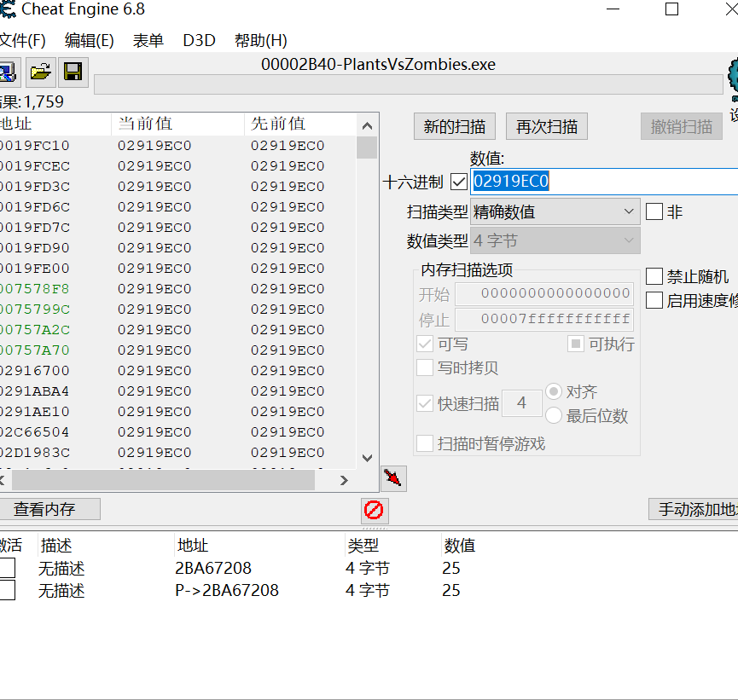The height and width of the screenshot is (700, 738).
Task: Open the D3D menu
Action: [x=199, y=40]
